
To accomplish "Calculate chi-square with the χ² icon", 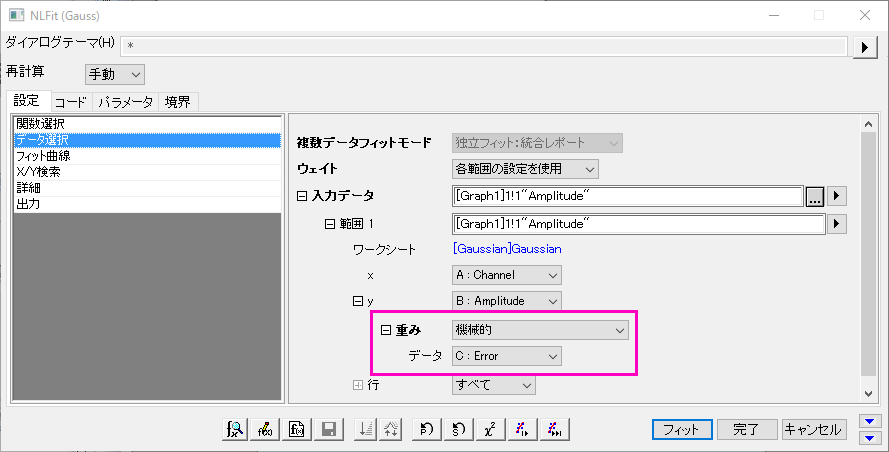I will coord(490,429).
